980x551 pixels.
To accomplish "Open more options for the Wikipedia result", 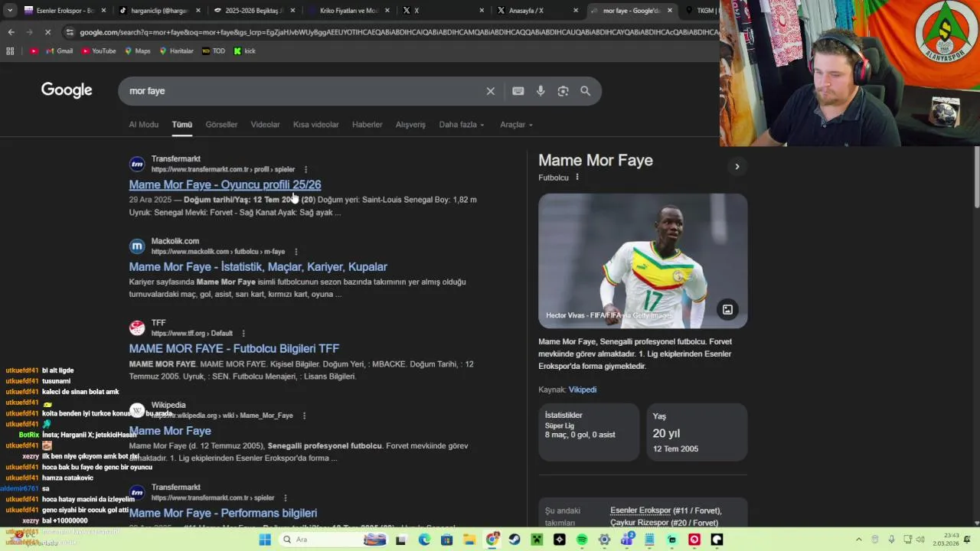I will (x=304, y=416).
